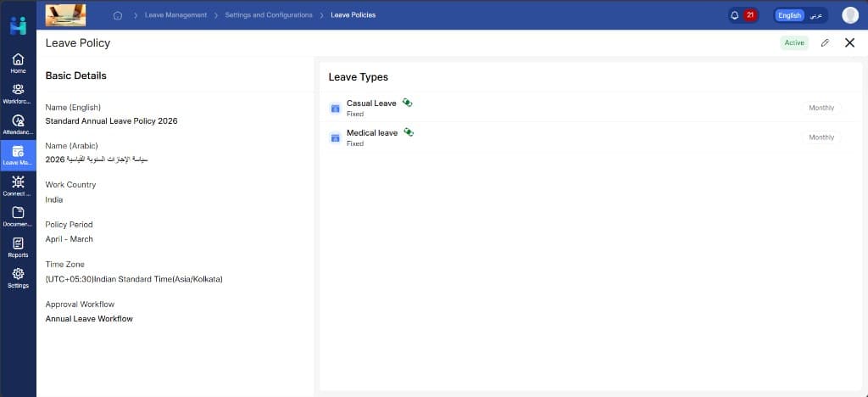868x397 pixels.
Task: Open Settings from the sidebar
Action: click(18, 278)
